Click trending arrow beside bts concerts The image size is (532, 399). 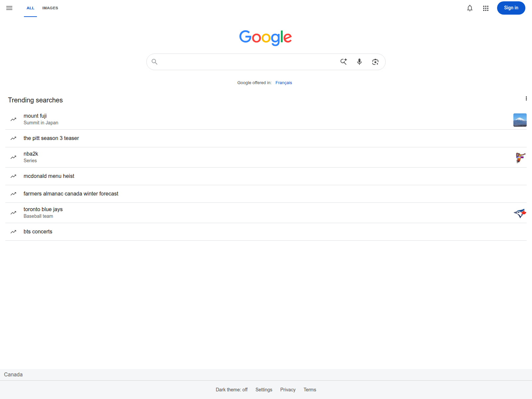click(13, 232)
